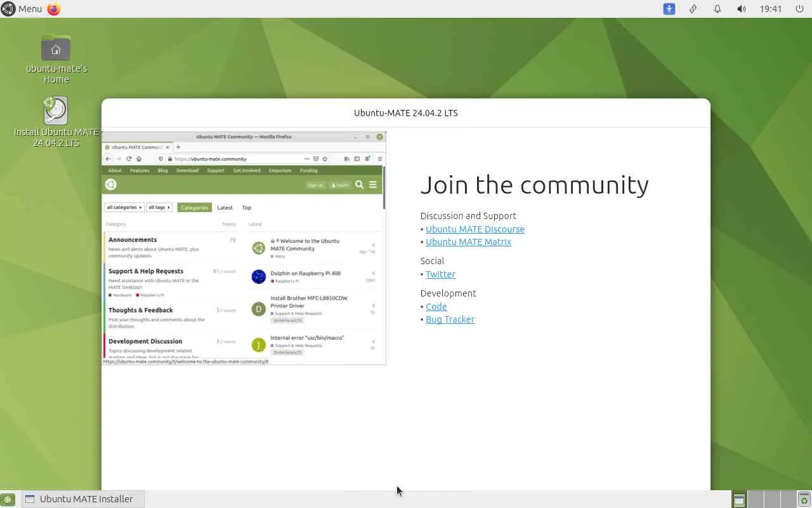Launch Firefox from the top panel
812x508 pixels.
(54, 9)
